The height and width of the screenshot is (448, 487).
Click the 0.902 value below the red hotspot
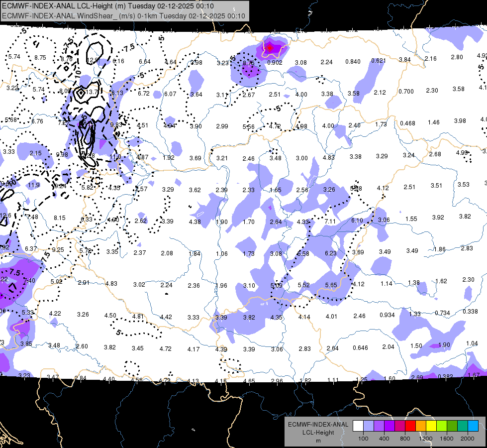(275, 63)
